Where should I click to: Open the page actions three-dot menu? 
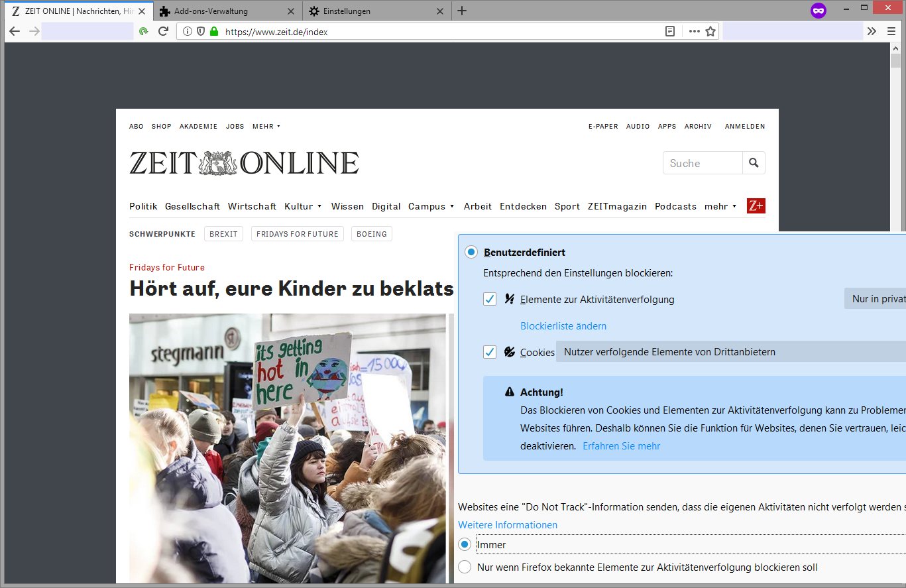[x=694, y=31]
